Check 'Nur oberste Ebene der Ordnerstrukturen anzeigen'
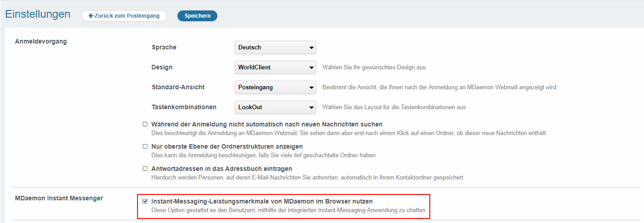Image resolution: width=644 pixels, height=223 pixels. [145, 146]
